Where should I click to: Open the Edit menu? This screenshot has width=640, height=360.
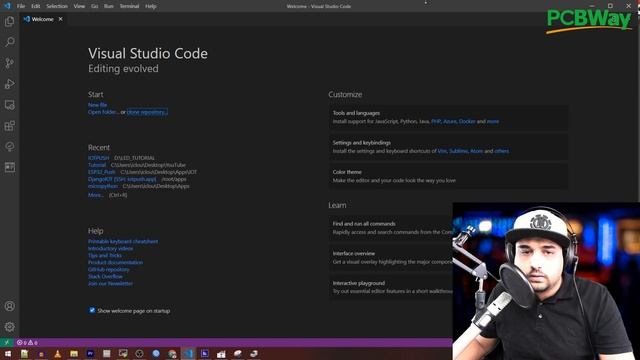point(36,6)
